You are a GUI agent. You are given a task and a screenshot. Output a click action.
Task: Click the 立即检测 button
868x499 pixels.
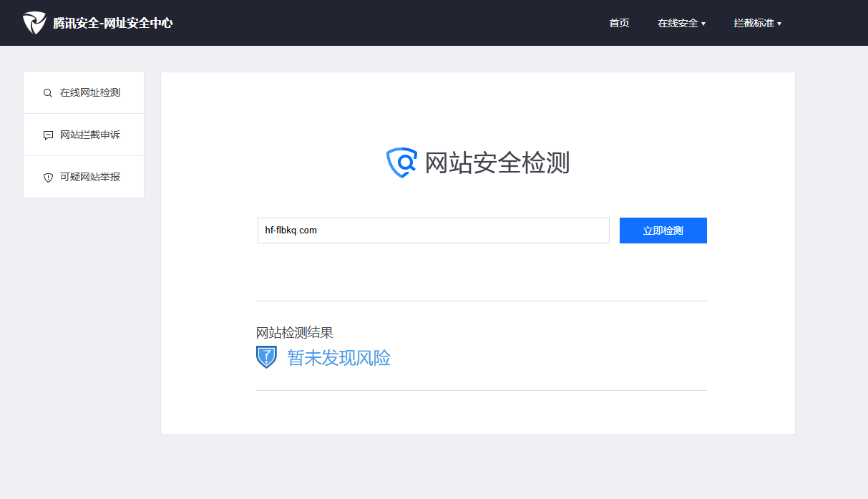coord(663,231)
